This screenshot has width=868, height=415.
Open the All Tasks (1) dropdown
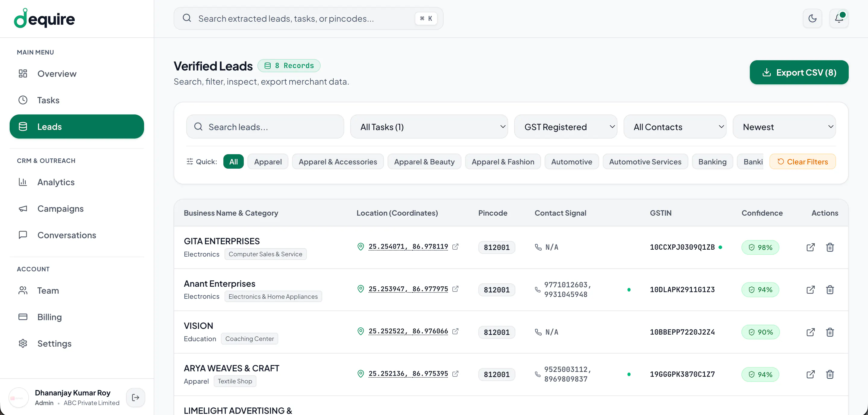pyautogui.click(x=429, y=126)
